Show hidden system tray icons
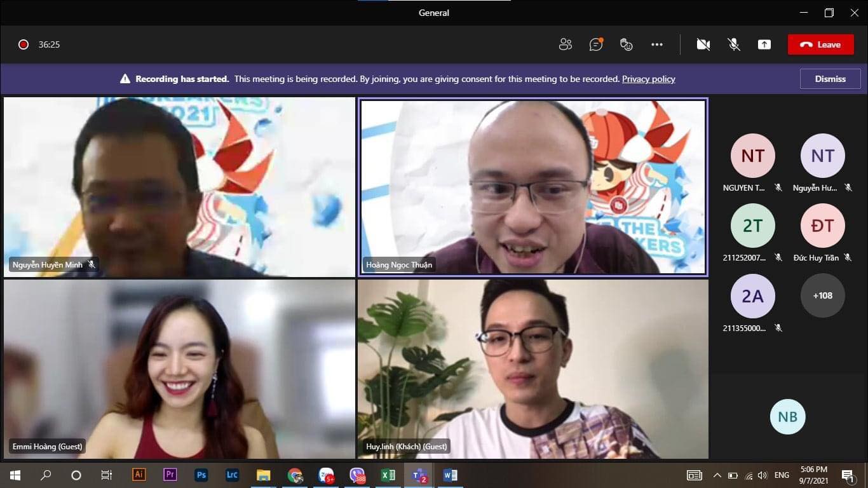The image size is (868, 488). [717, 475]
